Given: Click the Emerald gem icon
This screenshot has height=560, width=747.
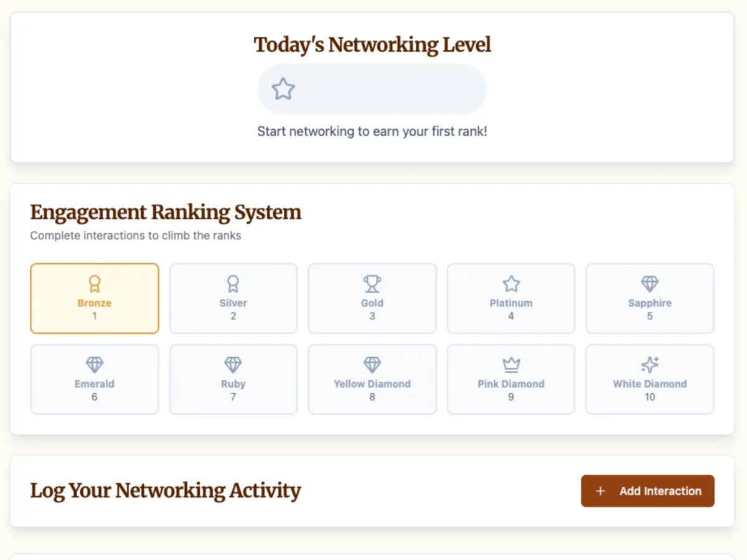Looking at the screenshot, I should coord(95,365).
